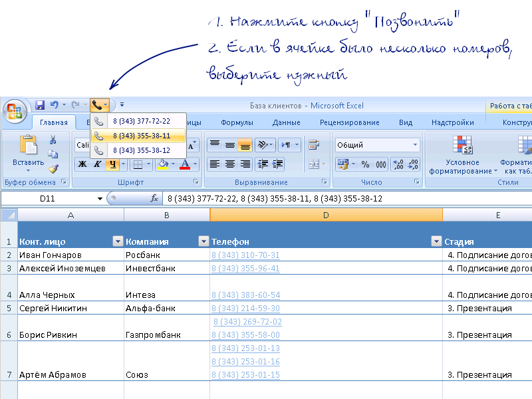Apply the 000 thousands separator format
Screen dimensions: 532x399
(380, 164)
